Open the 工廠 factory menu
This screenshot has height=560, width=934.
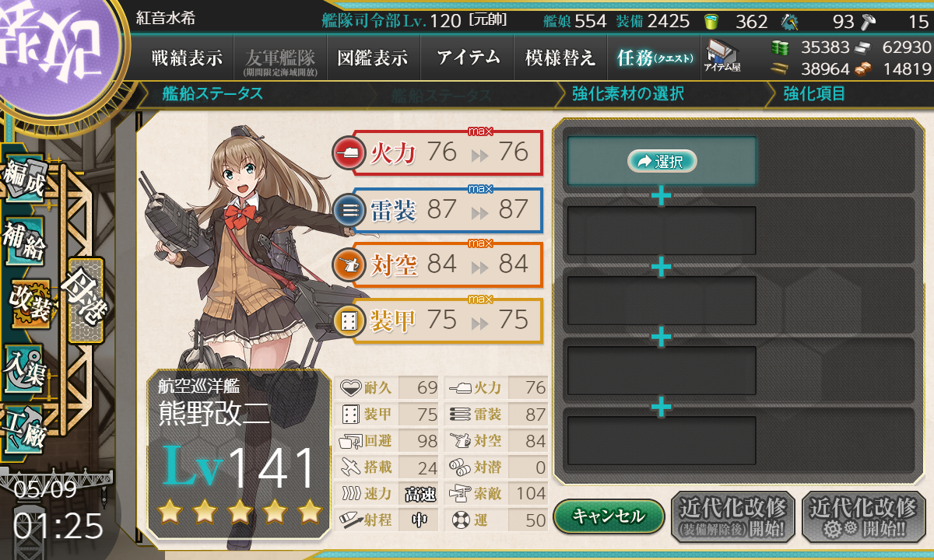(x=24, y=428)
